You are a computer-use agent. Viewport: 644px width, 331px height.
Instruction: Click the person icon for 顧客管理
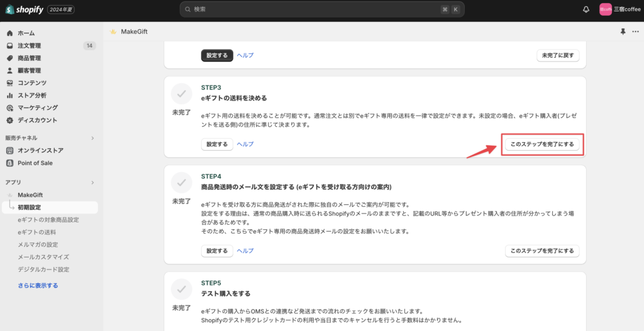click(x=10, y=70)
